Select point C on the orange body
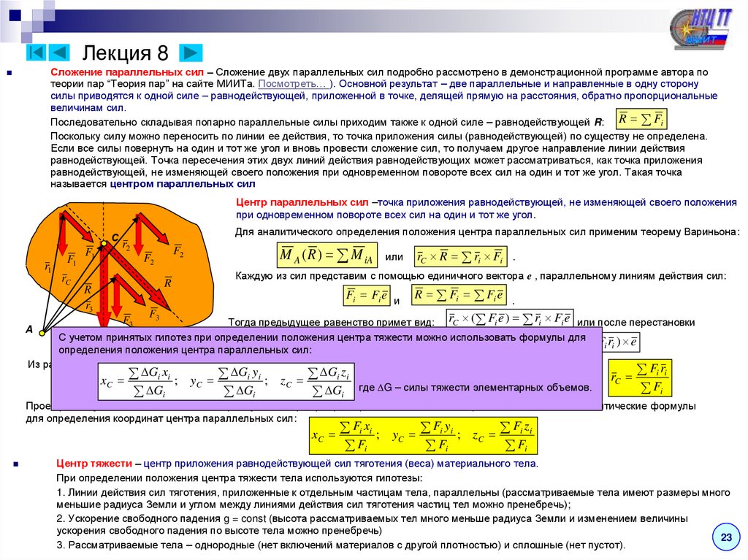 tap(104, 244)
